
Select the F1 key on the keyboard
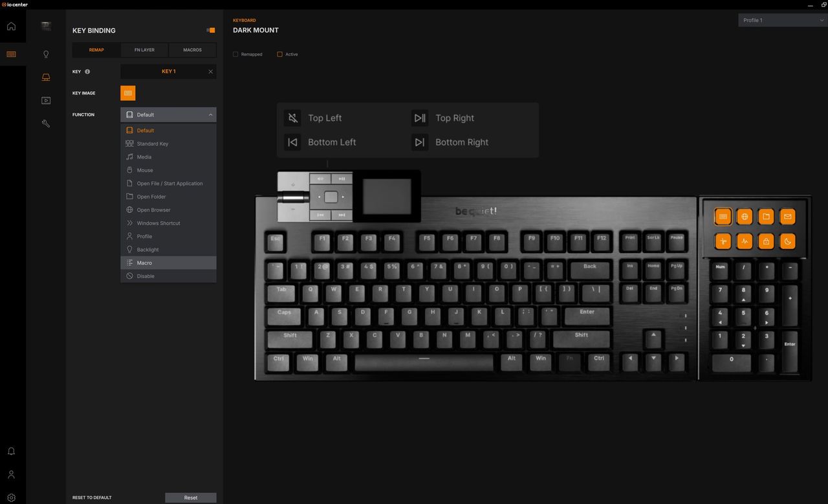[322, 242]
